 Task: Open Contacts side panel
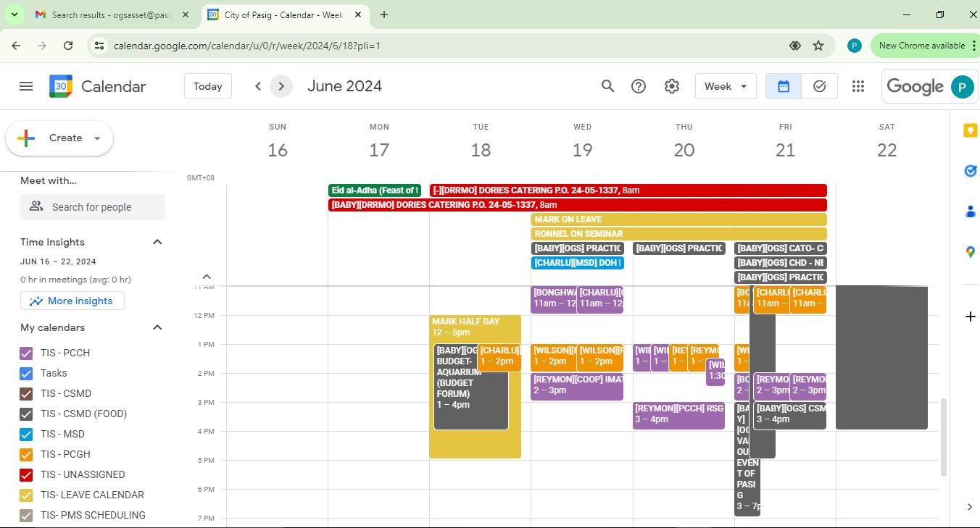pyautogui.click(x=970, y=211)
